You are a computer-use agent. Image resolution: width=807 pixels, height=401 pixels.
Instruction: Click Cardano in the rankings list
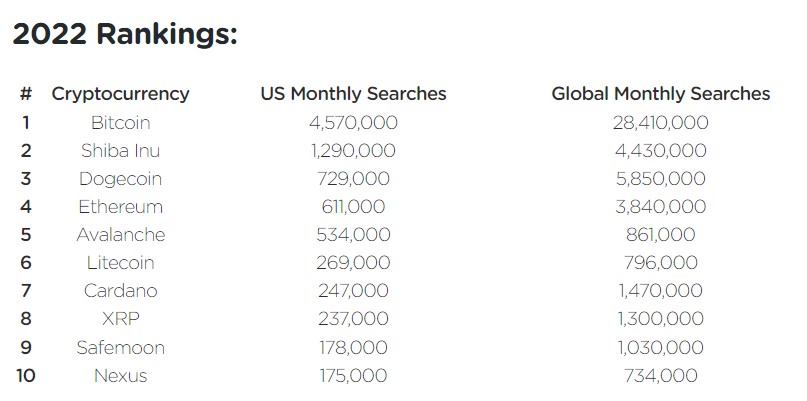(120, 291)
